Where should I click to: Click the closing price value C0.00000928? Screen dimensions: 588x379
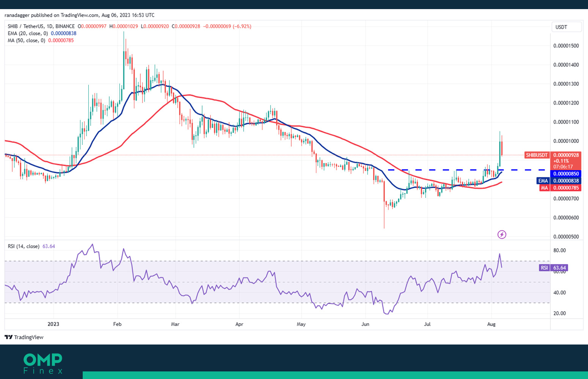[186, 27]
